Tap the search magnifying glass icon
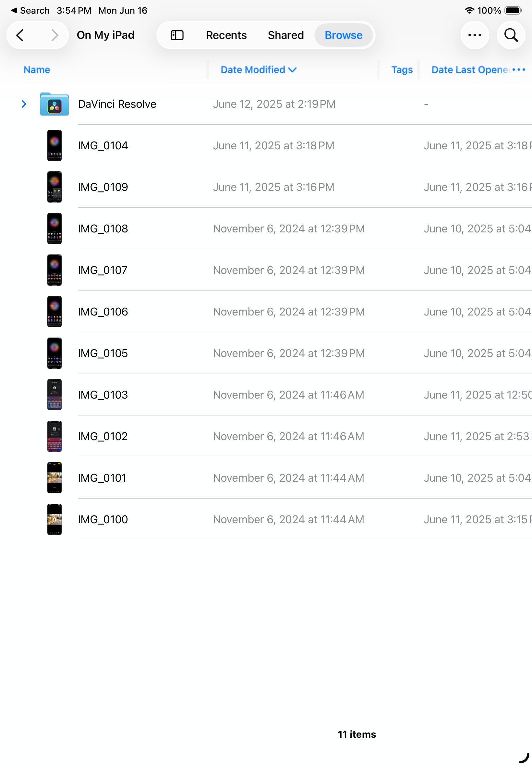 click(x=511, y=35)
